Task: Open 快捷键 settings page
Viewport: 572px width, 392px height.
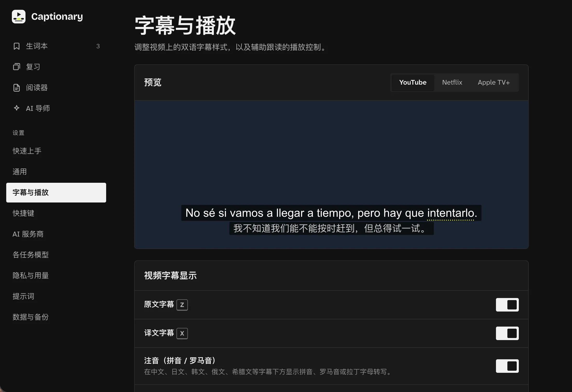Action: click(x=56, y=213)
